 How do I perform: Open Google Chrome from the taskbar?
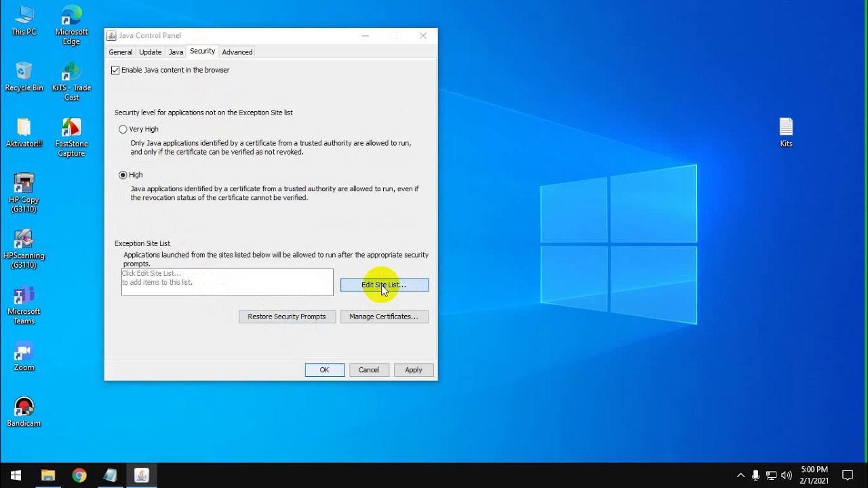coord(79,475)
